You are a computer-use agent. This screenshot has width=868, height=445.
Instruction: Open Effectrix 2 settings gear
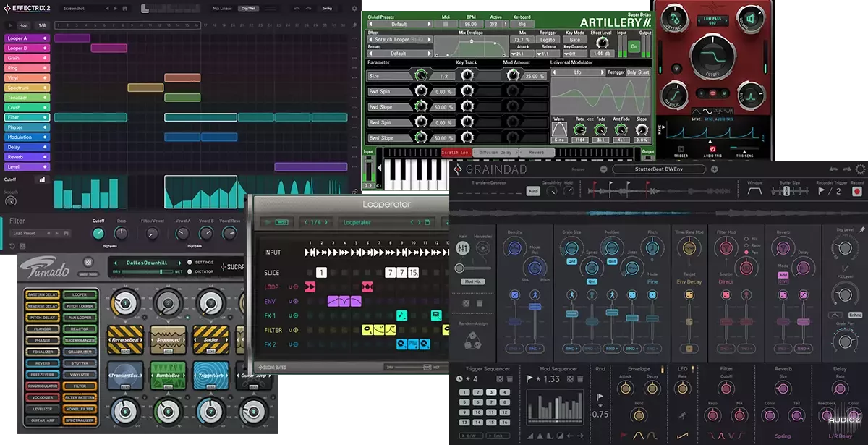click(353, 8)
